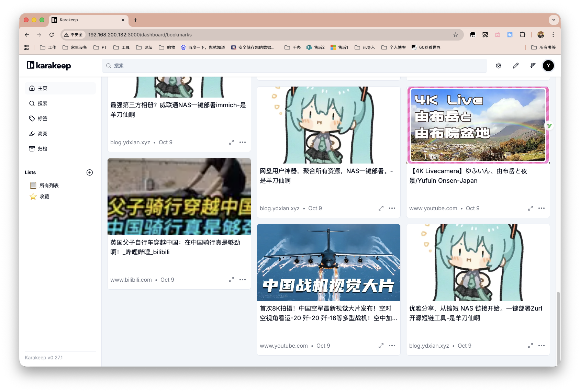The image size is (580, 392).
Task: Click the karakeep logo in the top left
Action: coord(48,65)
